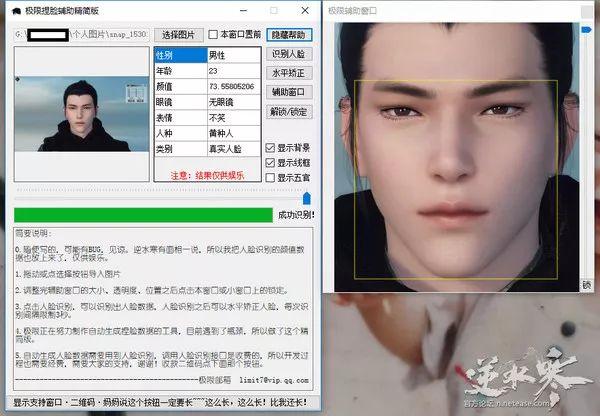Click the small square button atop auxiliary window

[x=587, y=11]
